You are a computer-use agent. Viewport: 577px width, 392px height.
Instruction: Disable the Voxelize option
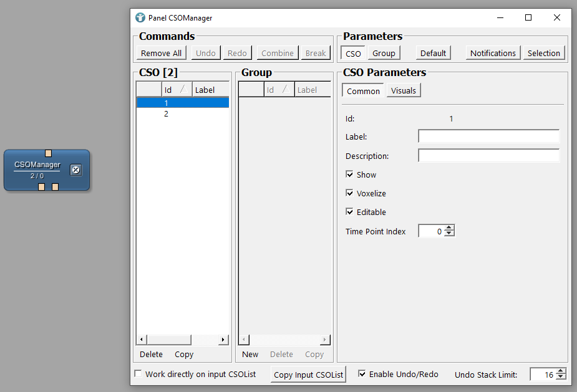click(349, 194)
